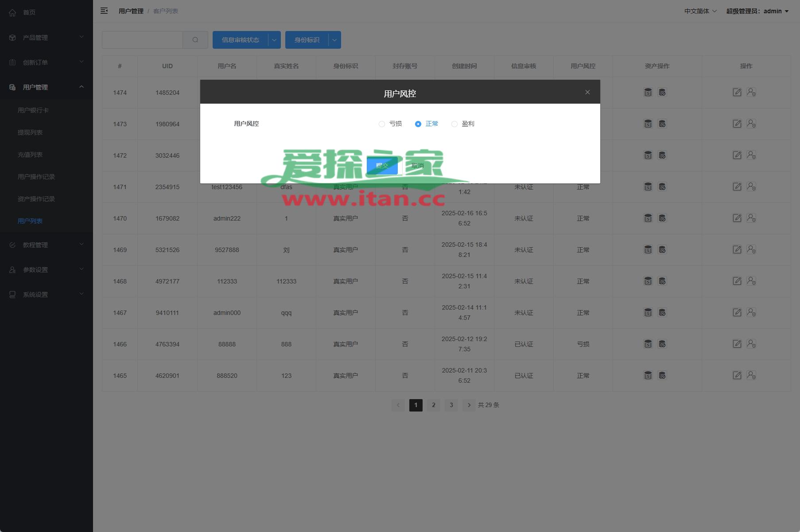800x532 pixels.
Task: Click user settings icon for row 1472
Action: click(751, 155)
